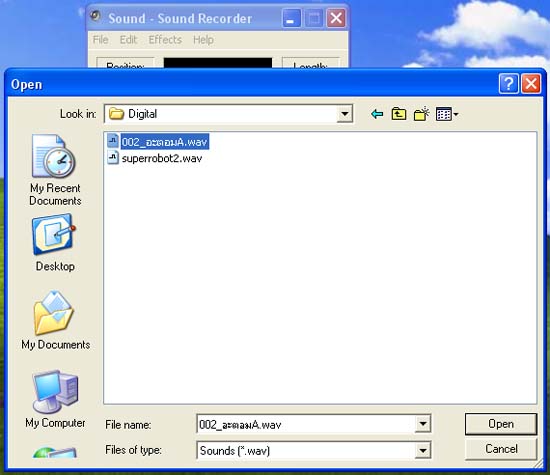550x475 pixels.
Task: Expand the Files of type dropdown arrow
Action: click(423, 450)
